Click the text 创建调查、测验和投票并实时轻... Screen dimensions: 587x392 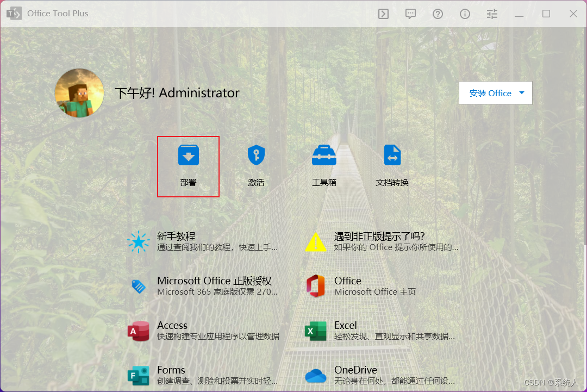click(x=217, y=381)
